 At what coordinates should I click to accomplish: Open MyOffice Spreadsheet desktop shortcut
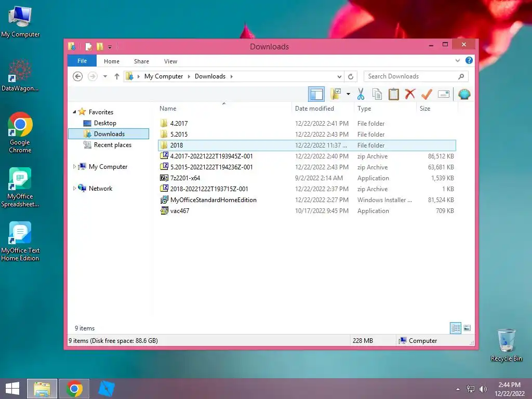point(20,187)
